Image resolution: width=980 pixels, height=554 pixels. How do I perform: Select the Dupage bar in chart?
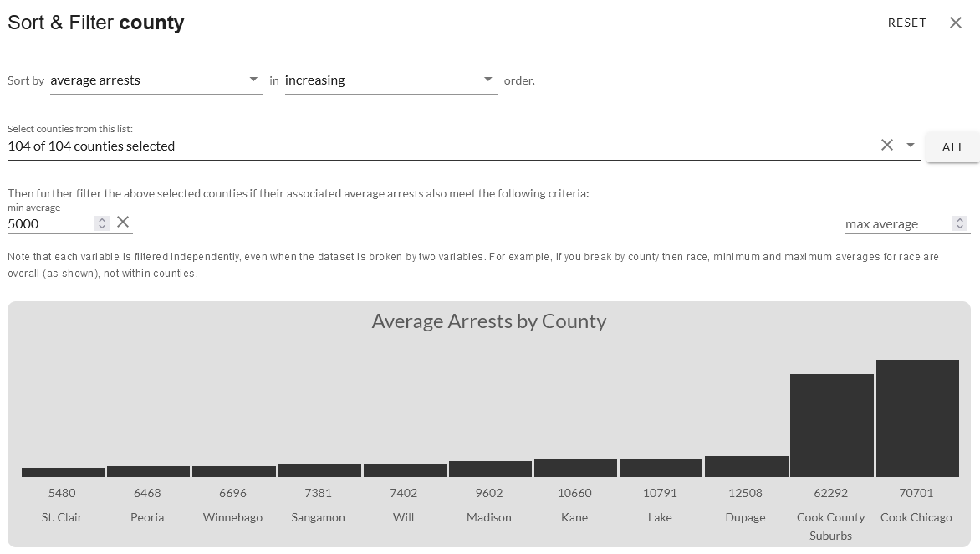(x=746, y=466)
